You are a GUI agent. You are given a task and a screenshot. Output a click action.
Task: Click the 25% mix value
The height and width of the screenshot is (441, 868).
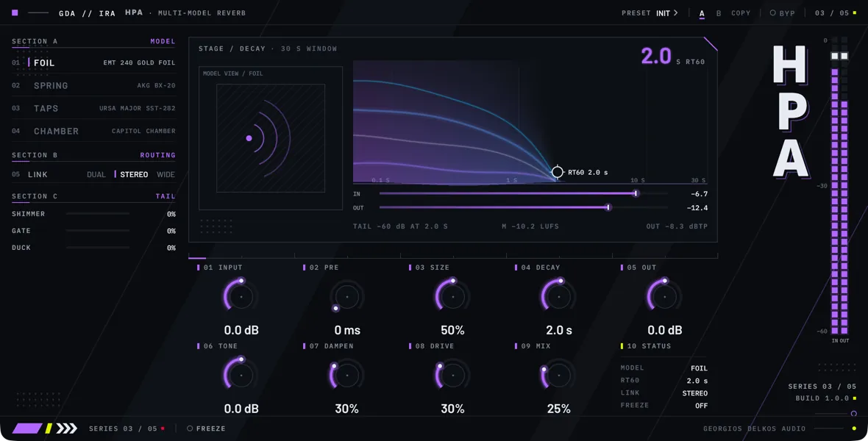(x=558, y=409)
